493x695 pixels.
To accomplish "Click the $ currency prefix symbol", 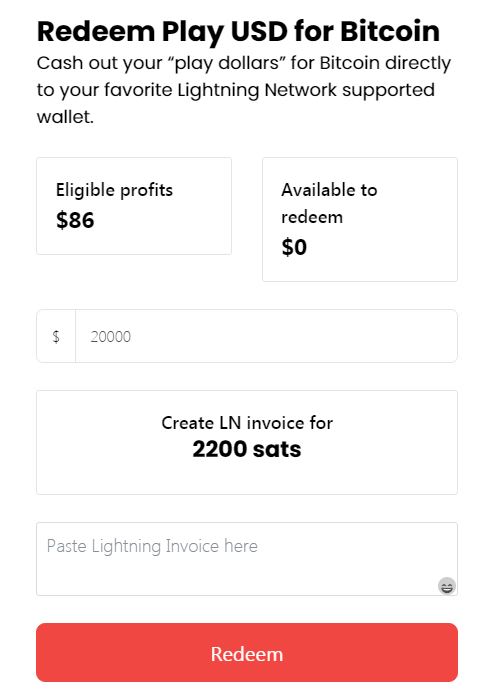I will pyautogui.click(x=56, y=336).
